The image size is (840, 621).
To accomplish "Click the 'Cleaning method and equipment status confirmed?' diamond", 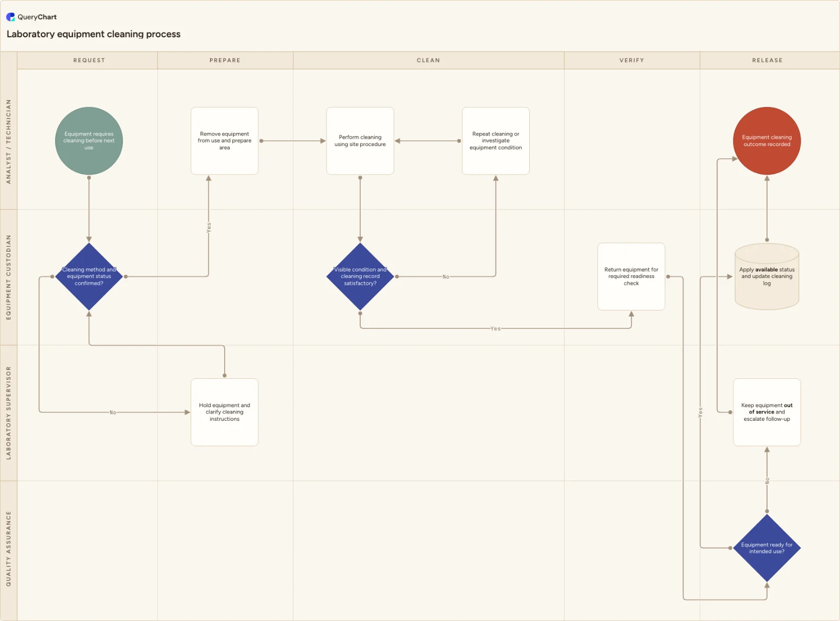I will click(89, 276).
